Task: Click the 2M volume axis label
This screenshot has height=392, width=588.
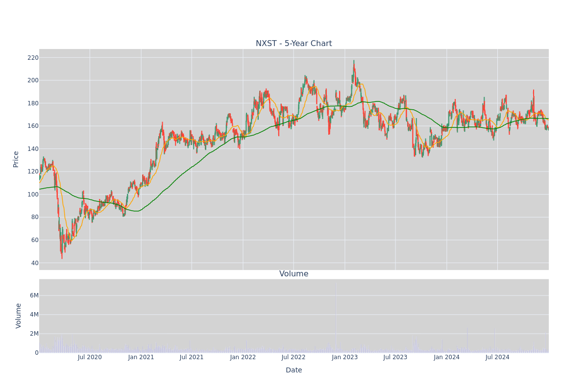Action: (34, 334)
